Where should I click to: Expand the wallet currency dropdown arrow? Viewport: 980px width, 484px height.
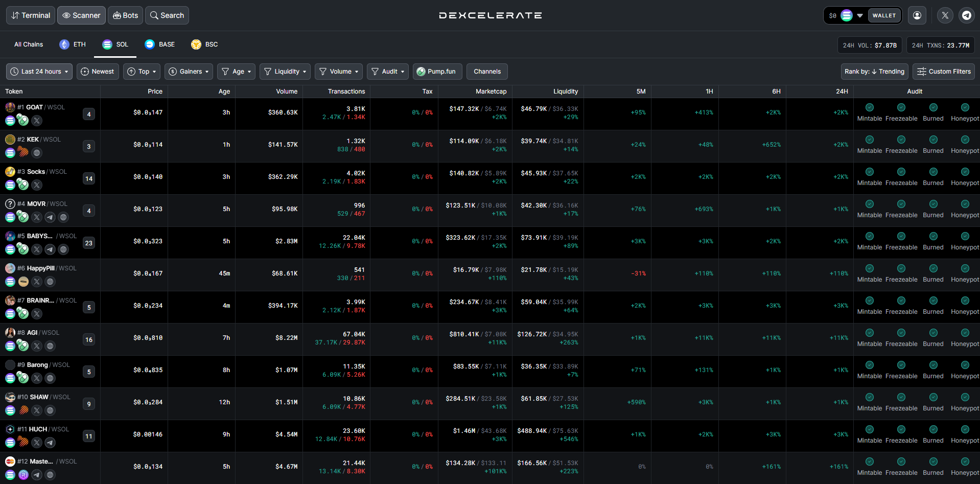click(860, 15)
